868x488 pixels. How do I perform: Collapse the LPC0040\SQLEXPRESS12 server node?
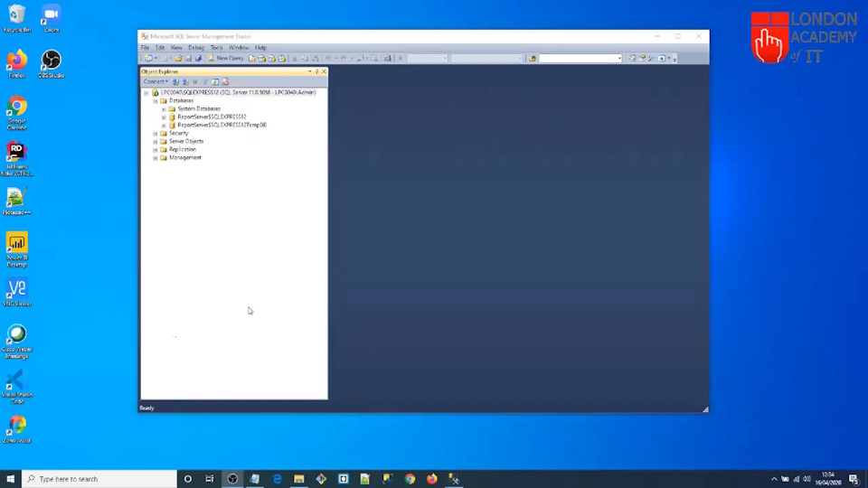click(146, 93)
